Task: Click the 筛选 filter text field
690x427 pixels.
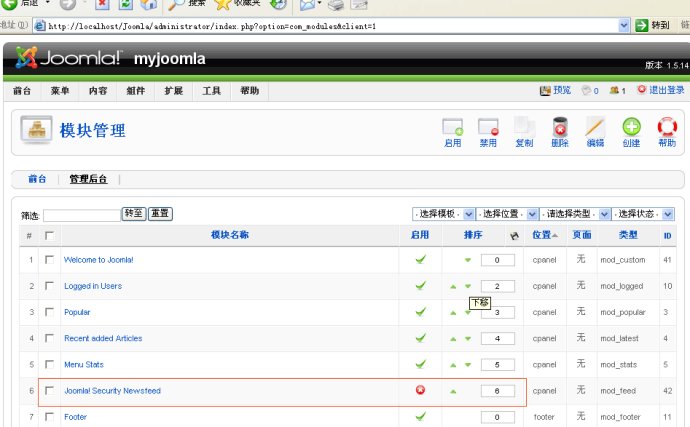Action: 82,215
